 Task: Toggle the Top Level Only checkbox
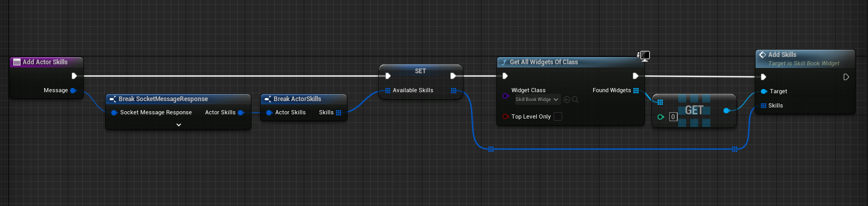558,116
